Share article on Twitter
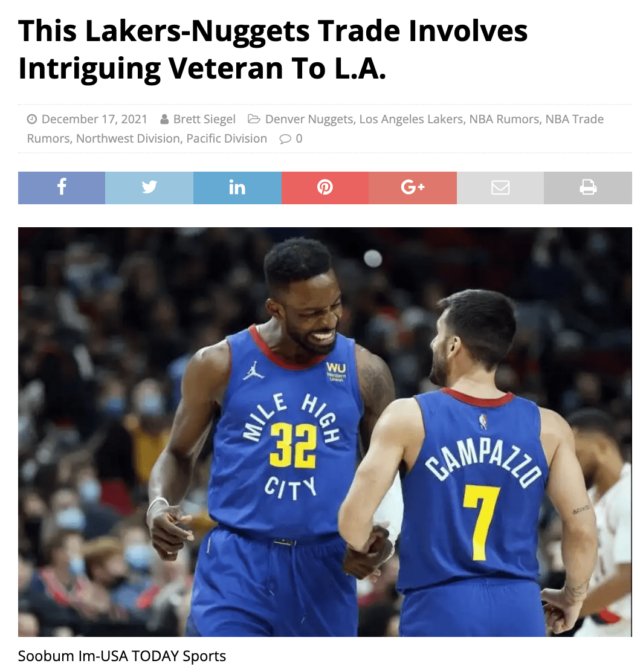 point(149,188)
